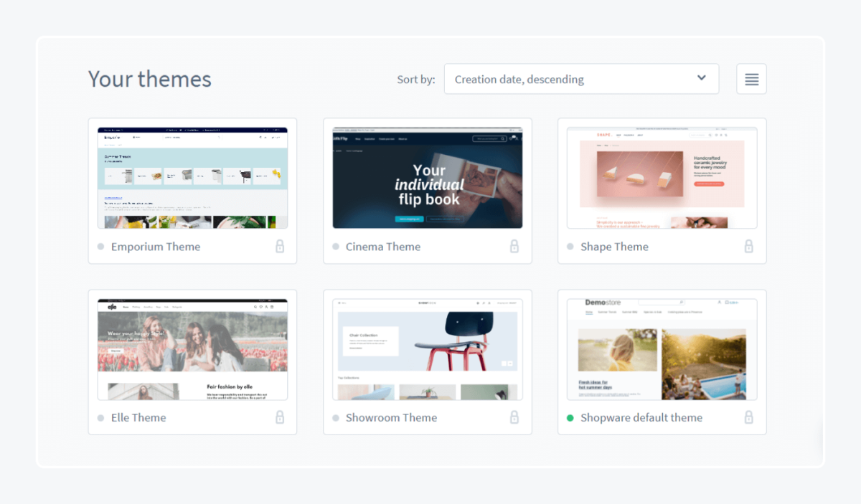
Task: Click the lock icon on Shopware default theme
Action: (x=748, y=417)
